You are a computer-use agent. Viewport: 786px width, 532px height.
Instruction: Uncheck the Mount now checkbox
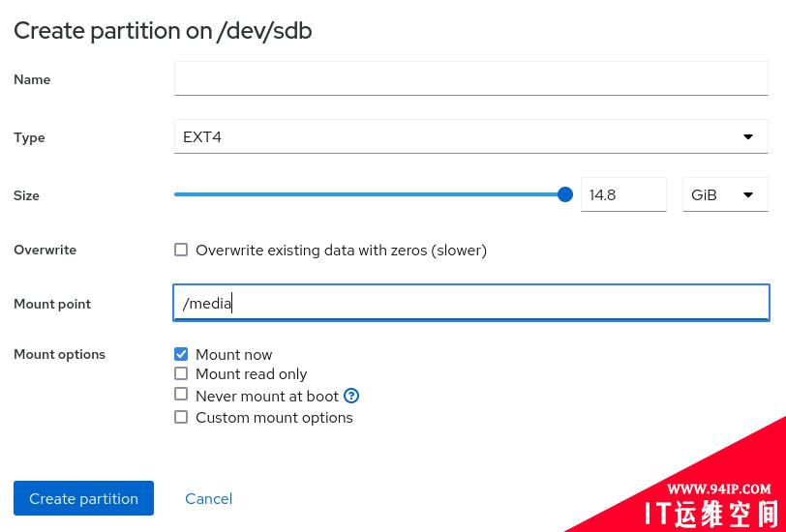click(x=181, y=354)
